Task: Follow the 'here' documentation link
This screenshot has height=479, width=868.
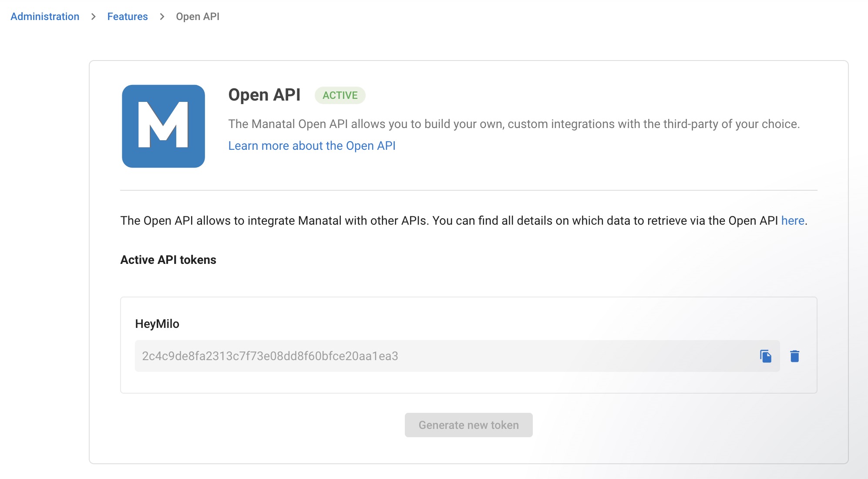Action: pyautogui.click(x=793, y=221)
